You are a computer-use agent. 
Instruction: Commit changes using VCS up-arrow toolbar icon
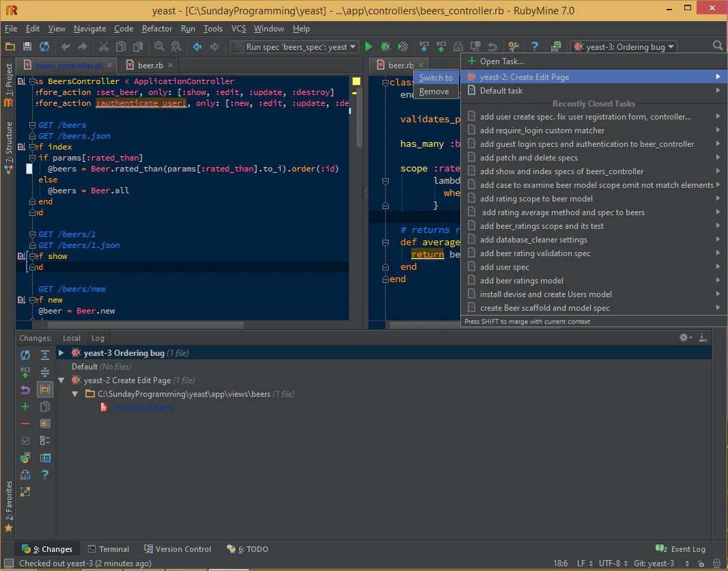pyautogui.click(x=441, y=46)
